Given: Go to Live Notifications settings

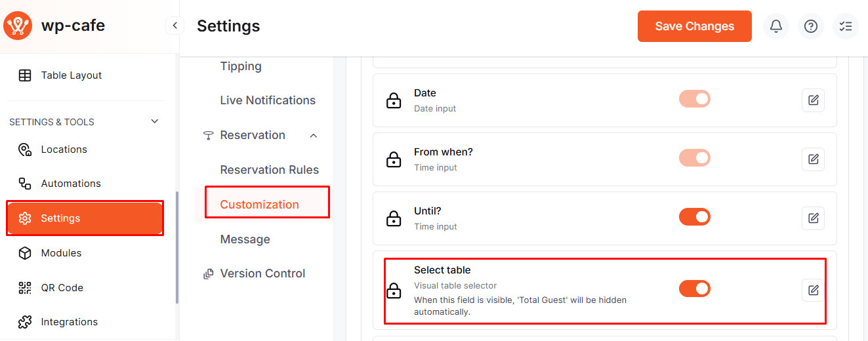Looking at the screenshot, I should pyautogui.click(x=268, y=100).
